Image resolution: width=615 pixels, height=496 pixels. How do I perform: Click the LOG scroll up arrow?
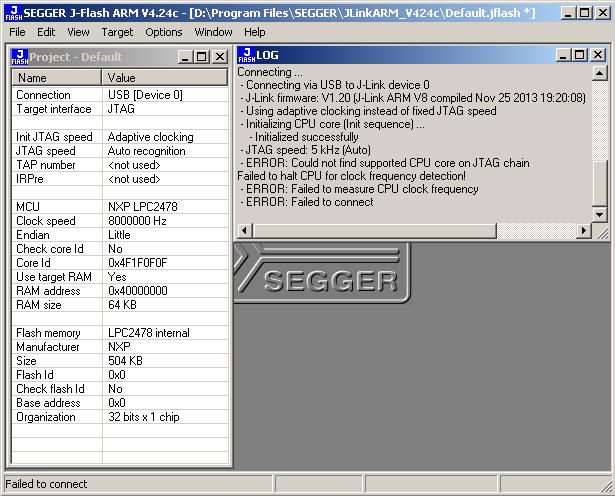[x=600, y=73]
